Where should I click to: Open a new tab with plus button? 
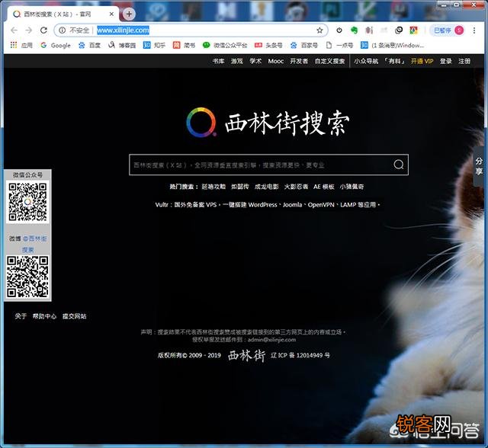coord(129,14)
